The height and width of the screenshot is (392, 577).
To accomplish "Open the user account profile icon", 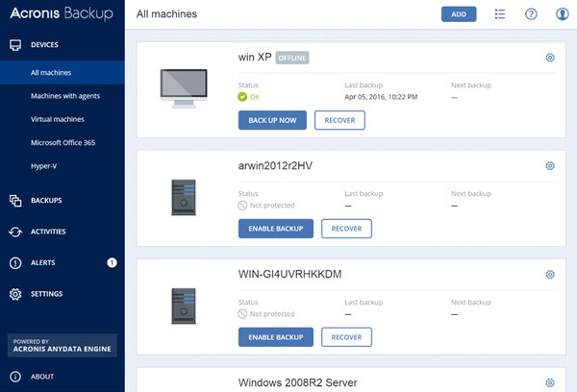I will 563,14.
